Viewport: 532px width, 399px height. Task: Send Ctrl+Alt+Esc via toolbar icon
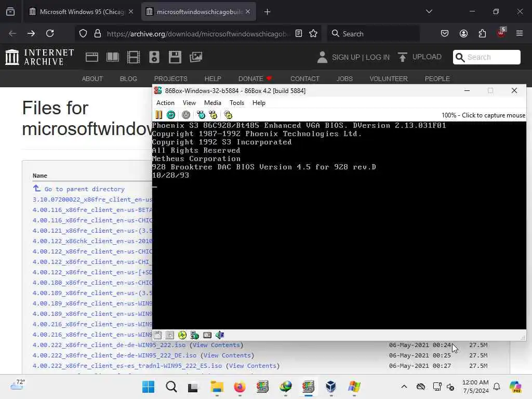pos(213,115)
